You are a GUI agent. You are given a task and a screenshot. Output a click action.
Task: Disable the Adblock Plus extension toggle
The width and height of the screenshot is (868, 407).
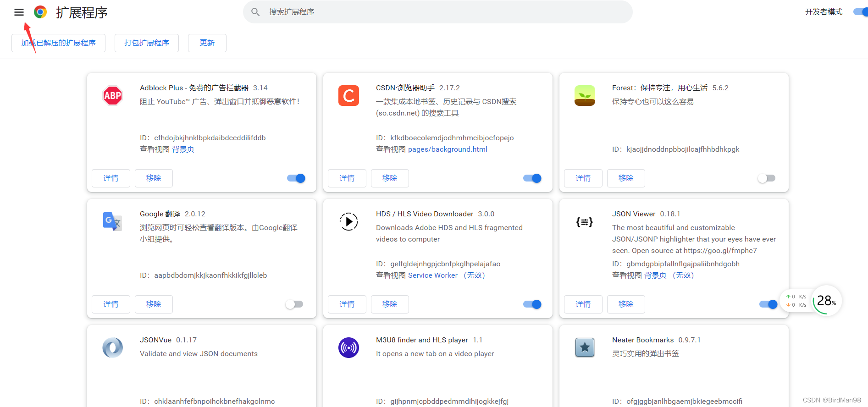(x=296, y=178)
